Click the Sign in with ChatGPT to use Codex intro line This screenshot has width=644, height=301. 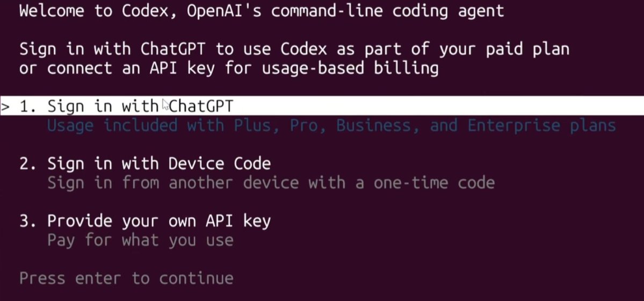point(294,49)
